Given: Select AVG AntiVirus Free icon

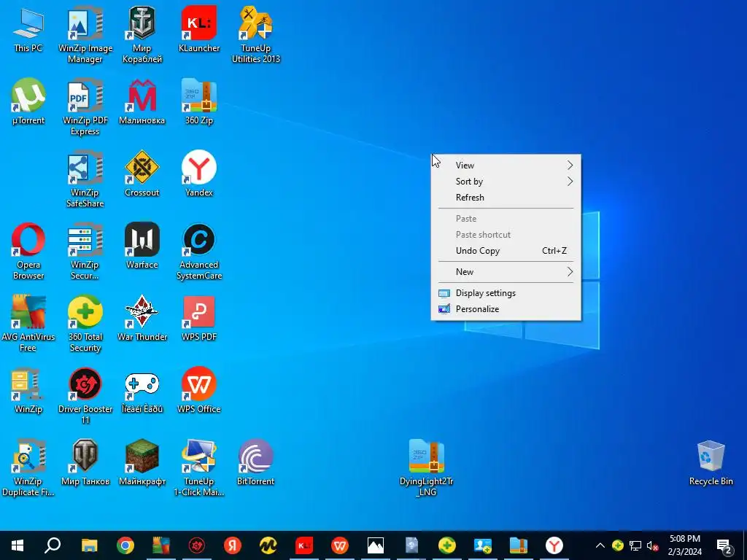Looking at the screenshot, I should click(28, 323).
